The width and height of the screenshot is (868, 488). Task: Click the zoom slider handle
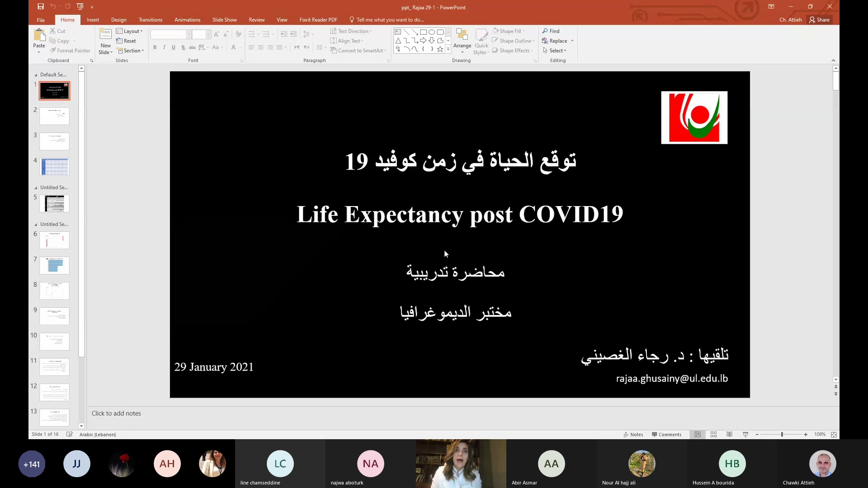click(x=782, y=434)
